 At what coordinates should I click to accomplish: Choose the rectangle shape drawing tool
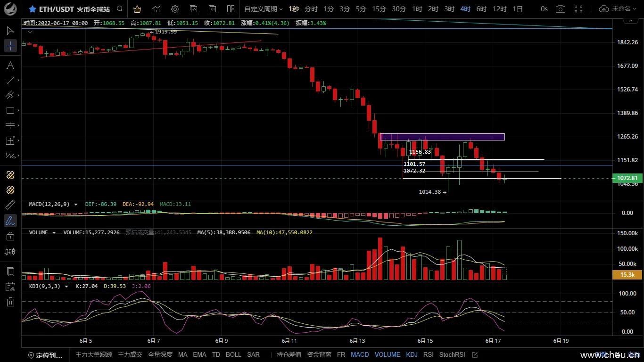pos(10,110)
